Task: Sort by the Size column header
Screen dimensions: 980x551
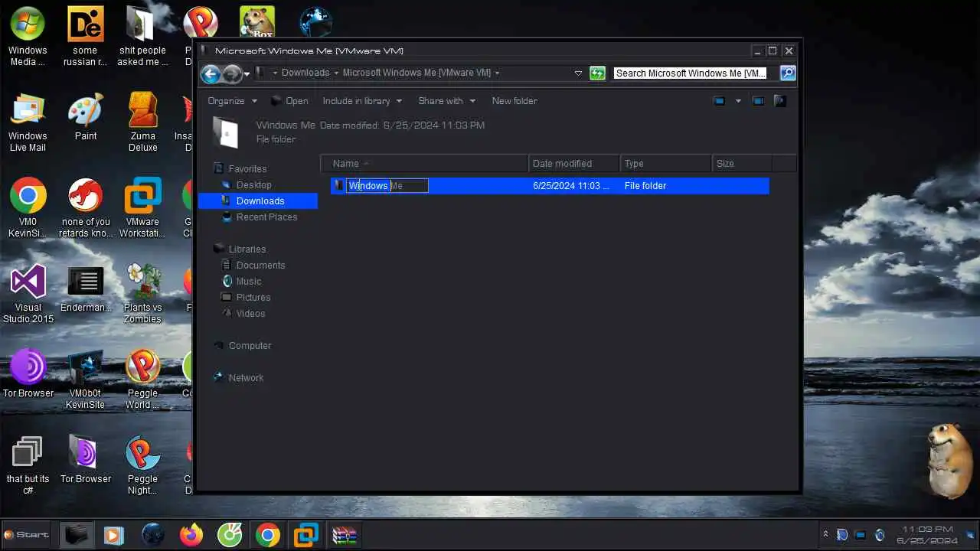Action: click(x=742, y=163)
